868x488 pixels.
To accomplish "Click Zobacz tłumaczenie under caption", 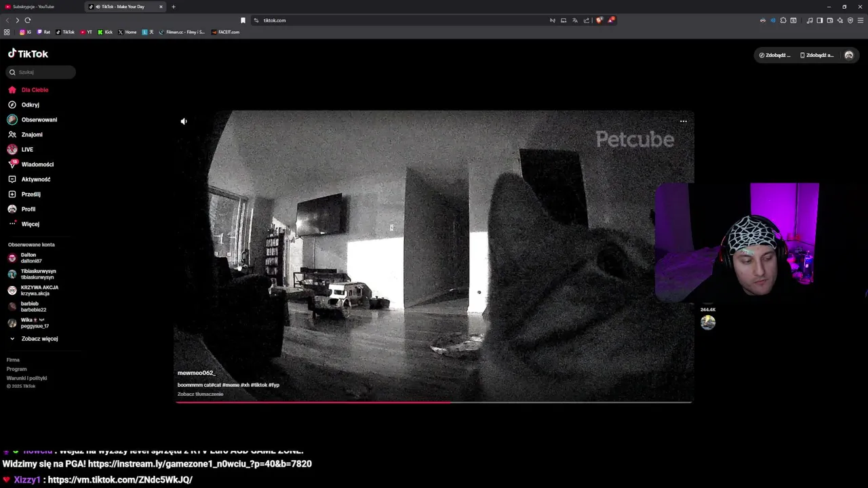I will (x=200, y=394).
